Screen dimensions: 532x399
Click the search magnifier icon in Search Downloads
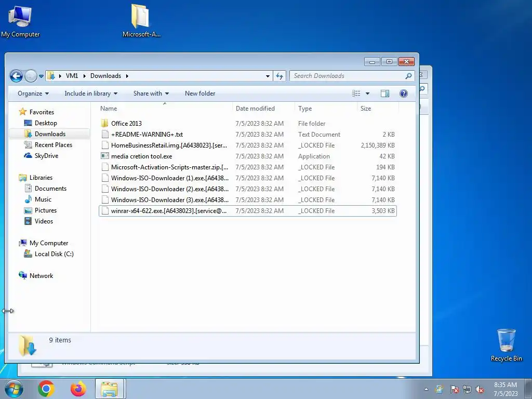[x=408, y=76]
